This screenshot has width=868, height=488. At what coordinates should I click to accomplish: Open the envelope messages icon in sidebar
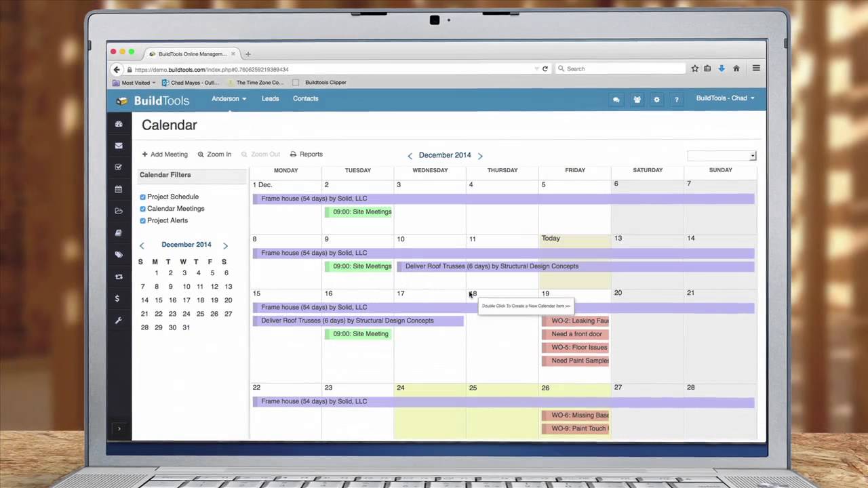tap(119, 146)
